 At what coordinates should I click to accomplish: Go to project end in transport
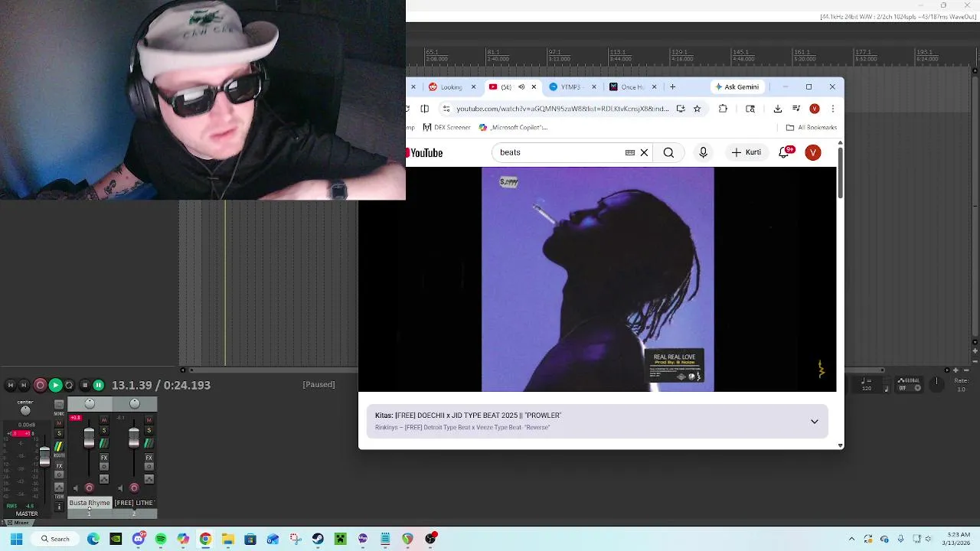pyautogui.click(x=24, y=386)
